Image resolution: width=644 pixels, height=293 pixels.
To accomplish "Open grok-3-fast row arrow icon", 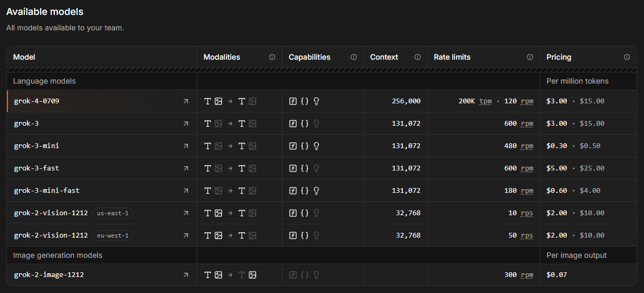I will tap(185, 168).
